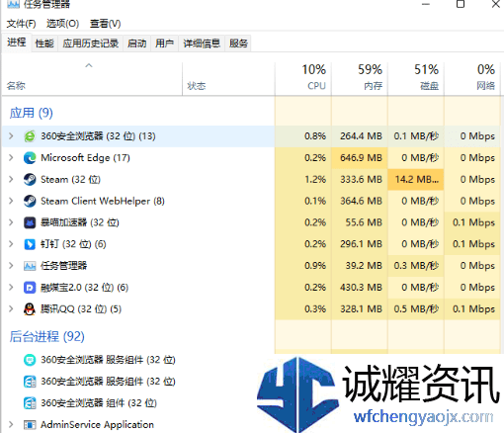504x433 pixels.
Task: Click the 0.5 MB/秒 disk cell
Action: (x=416, y=309)
